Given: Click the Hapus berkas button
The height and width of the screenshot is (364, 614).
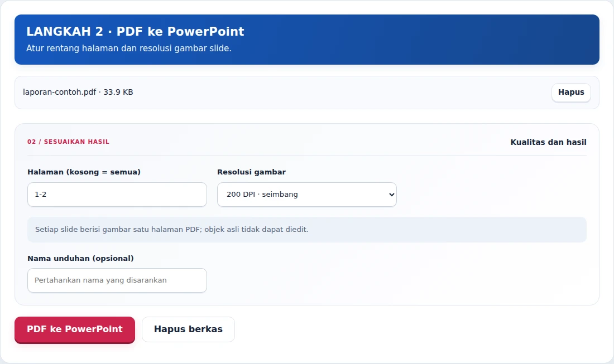Looking at the screenshot, I should coord(188,329).
